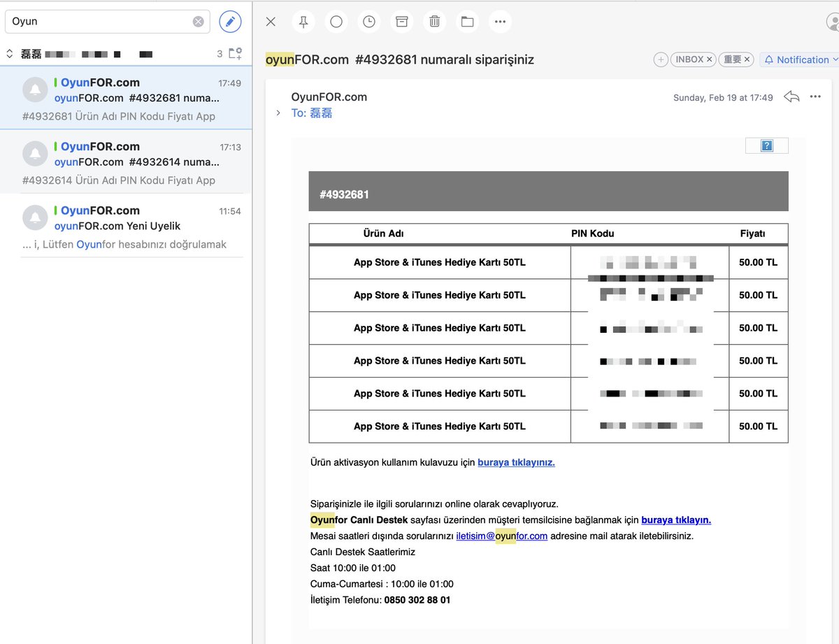Remove the INBOX tag
The image size is (839, 644).
click(x=709, y=59)
